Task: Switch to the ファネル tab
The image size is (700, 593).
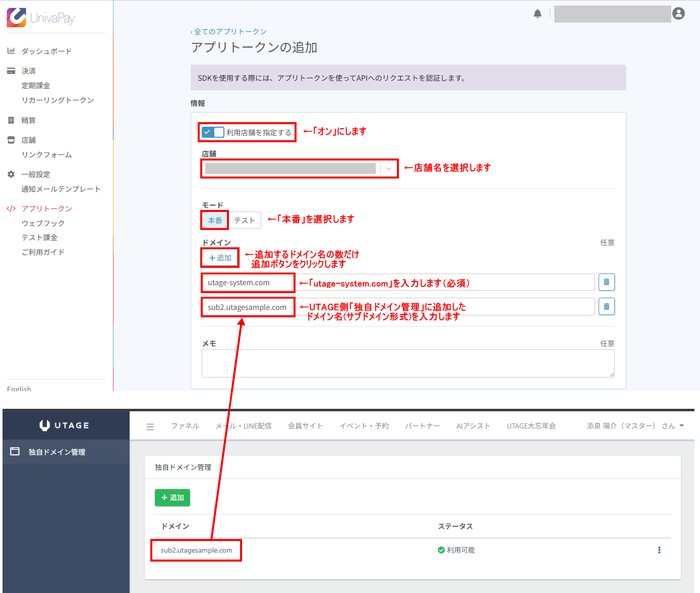Action: (x=185, y=426)
